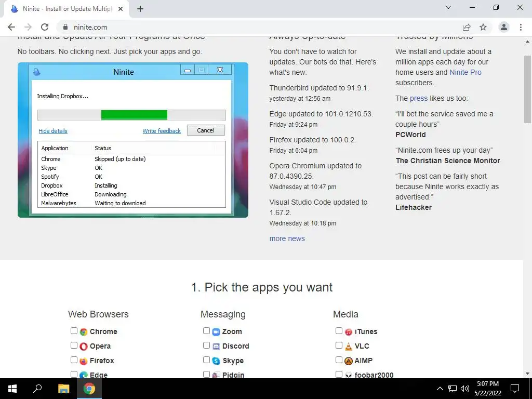Click 'The Christian Science Monitor' text
This screenshot has height=399, width=532.
tap(448, 161)
